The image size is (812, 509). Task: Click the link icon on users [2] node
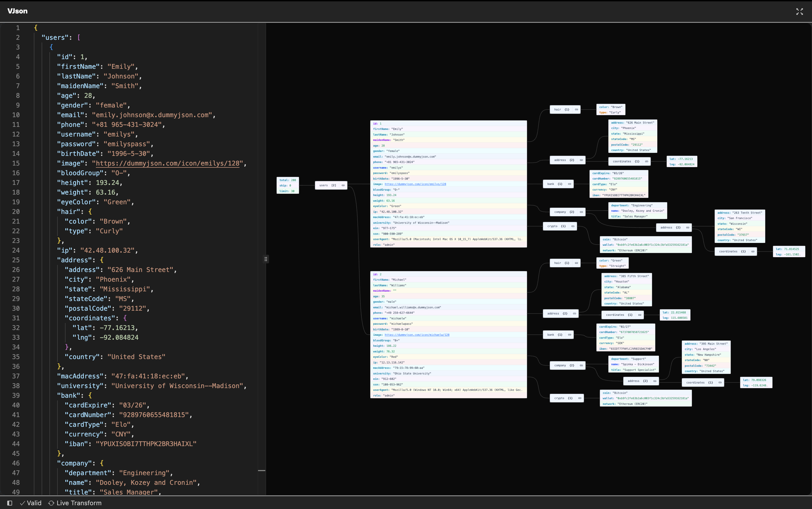343,185
